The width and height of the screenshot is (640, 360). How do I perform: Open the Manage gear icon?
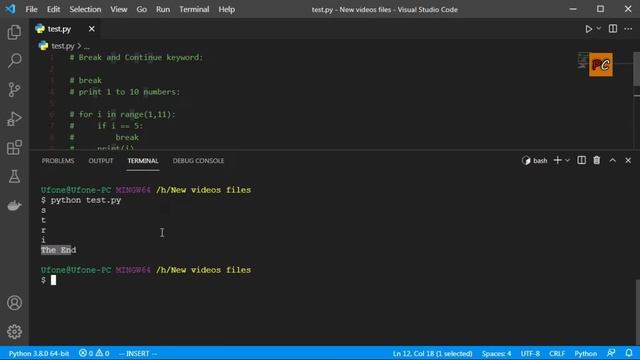[x=14, y=331]
